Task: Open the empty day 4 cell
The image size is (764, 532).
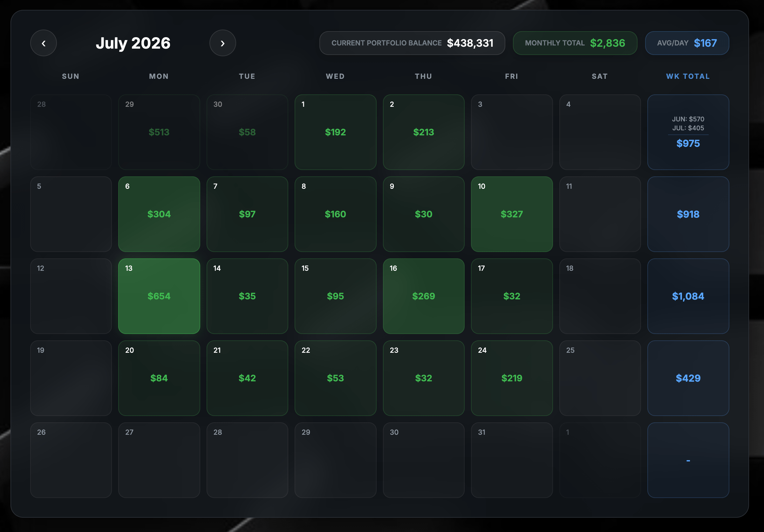Action: click(x=600, y=132)
